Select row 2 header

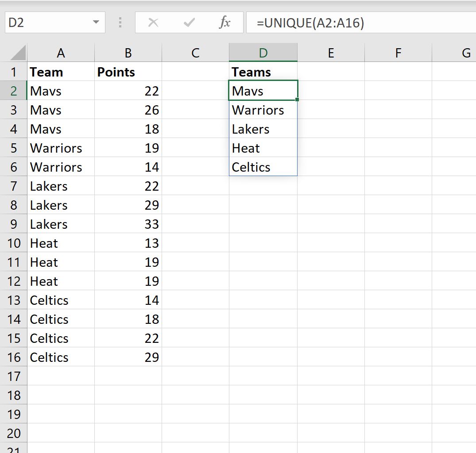pyautogui.click(x=14, y=91)
